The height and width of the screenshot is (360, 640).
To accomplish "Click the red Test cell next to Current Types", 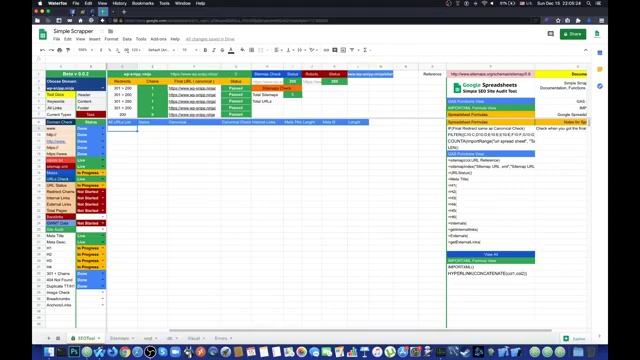I will pyautogui.click(x=91, y=115).
